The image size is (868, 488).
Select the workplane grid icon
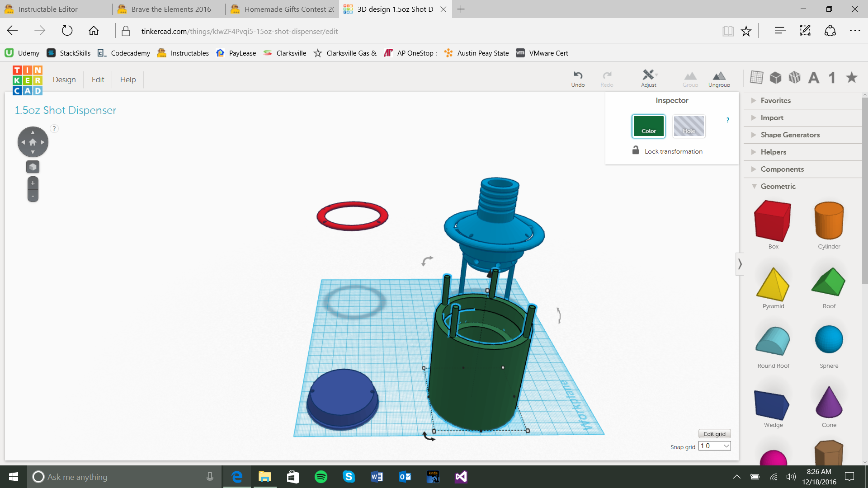coord(756,77)
